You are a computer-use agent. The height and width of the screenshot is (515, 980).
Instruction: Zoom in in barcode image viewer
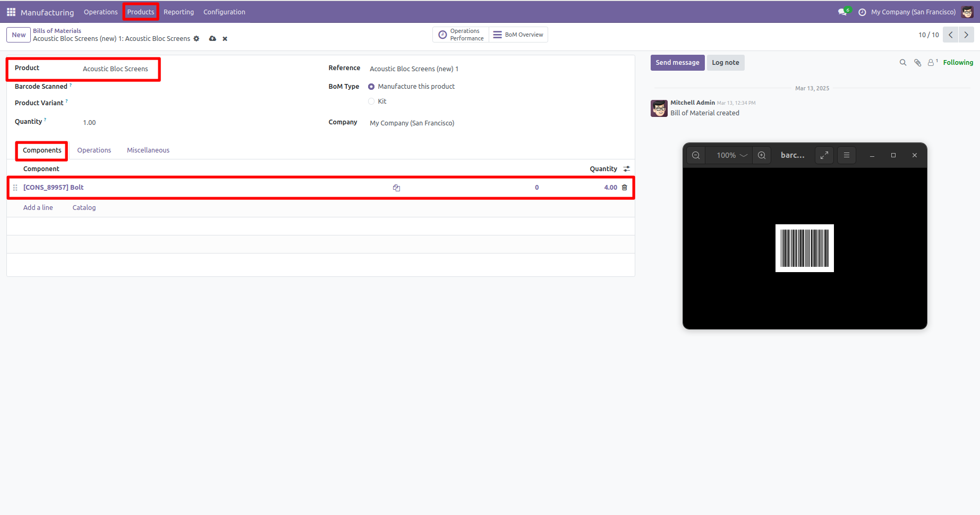click(x=762, y=155)
